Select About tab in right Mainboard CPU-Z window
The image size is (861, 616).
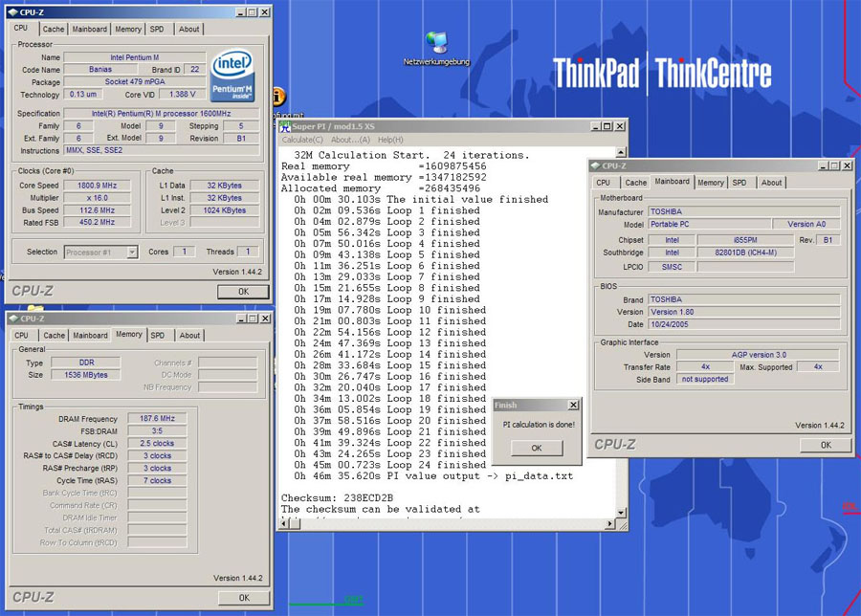tap(771, 183)
